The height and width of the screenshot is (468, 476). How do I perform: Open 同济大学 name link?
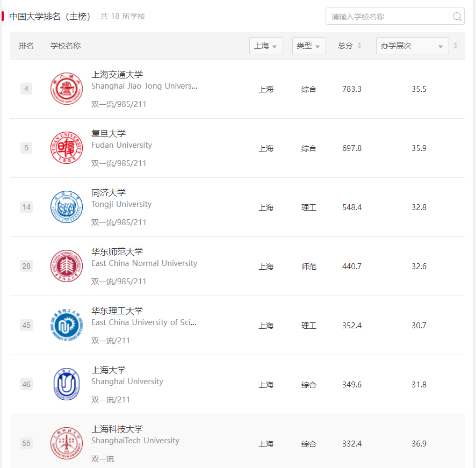point(109,192)
